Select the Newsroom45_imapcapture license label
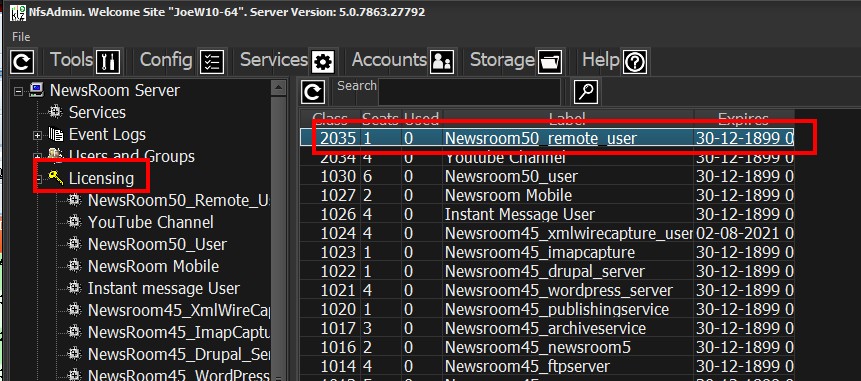The height and width of the screenshot is (381, 861). (540, 253)
